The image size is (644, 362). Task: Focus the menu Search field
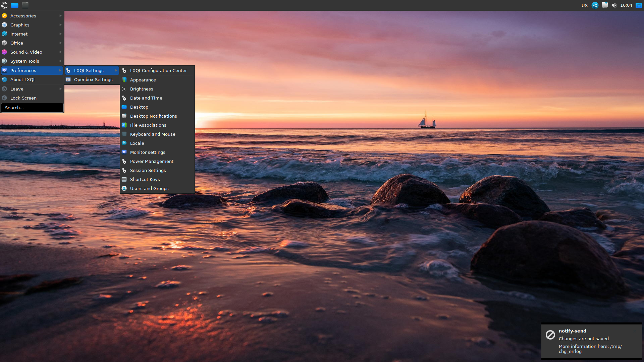(x=32, y=108)
